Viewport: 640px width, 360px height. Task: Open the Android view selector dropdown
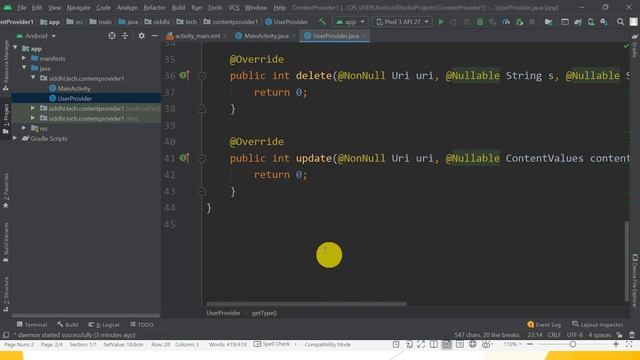coord(36,36)
